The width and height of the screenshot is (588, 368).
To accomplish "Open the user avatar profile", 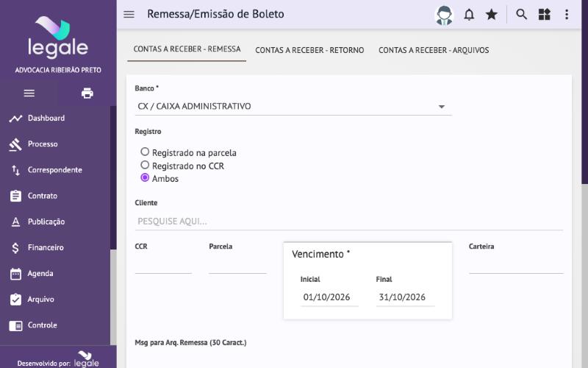I will 444,15.
